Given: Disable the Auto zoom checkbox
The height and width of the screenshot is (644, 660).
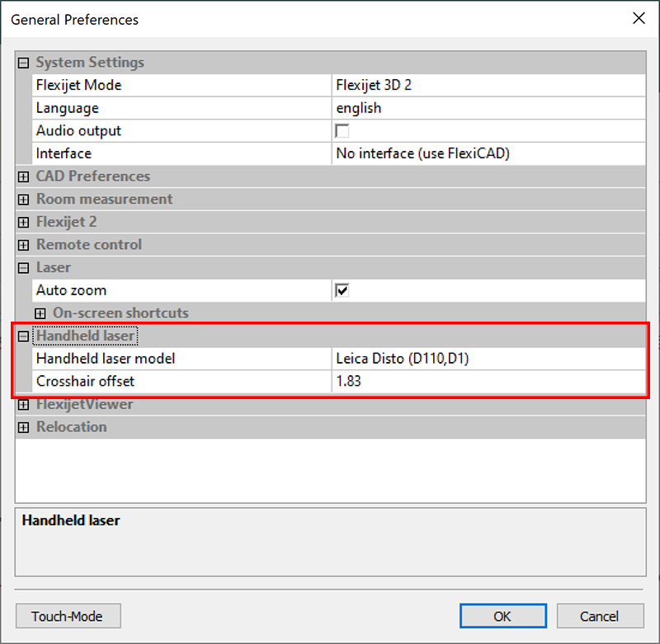Looking at the screenshot, I should pyautogui.click(x=342, y=289).
